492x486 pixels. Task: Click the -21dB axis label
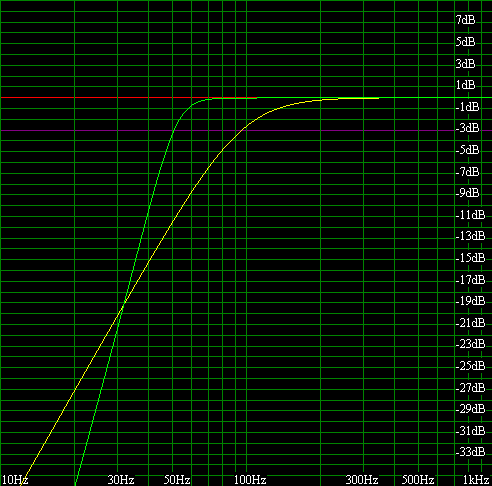pos(470,323)
